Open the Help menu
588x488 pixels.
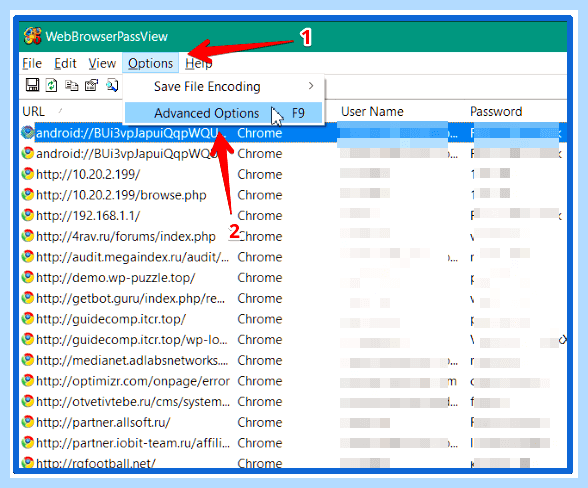pyautogui.click(x=198, y=63)
